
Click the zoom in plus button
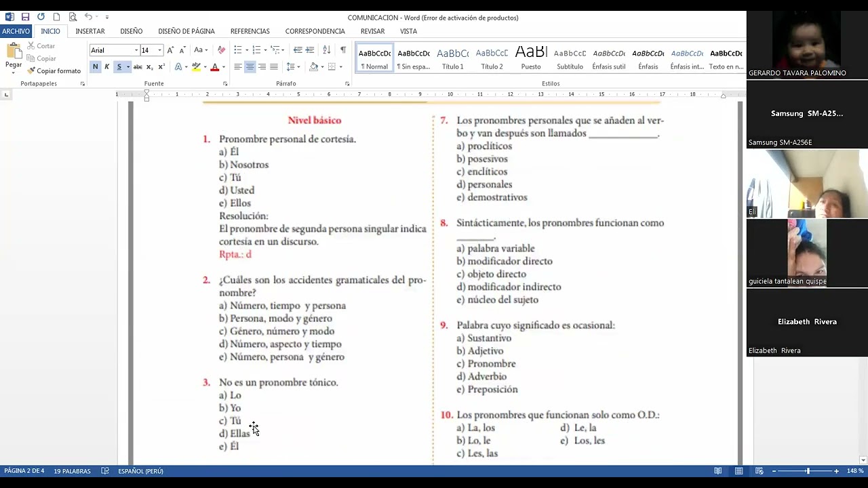[836, 471]
